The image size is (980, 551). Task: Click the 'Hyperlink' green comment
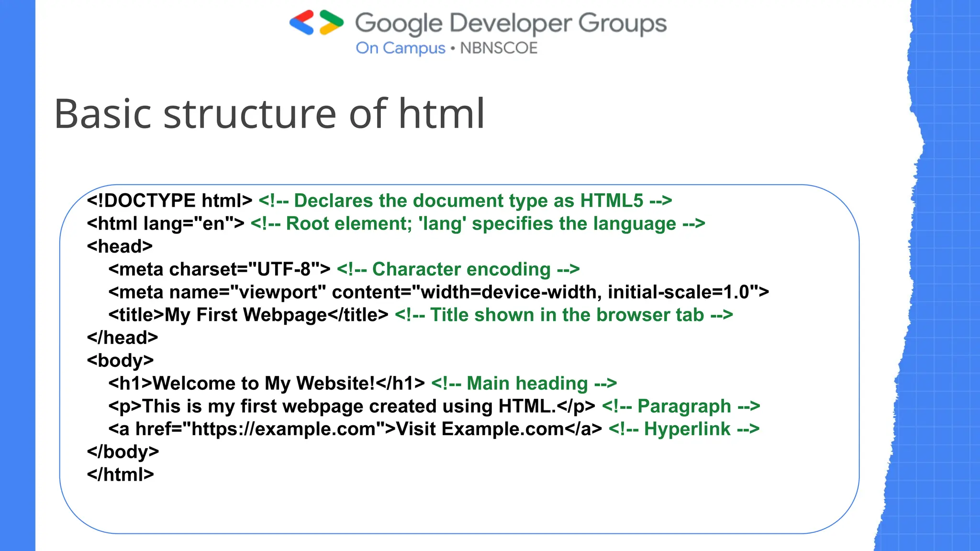[684, 429]
